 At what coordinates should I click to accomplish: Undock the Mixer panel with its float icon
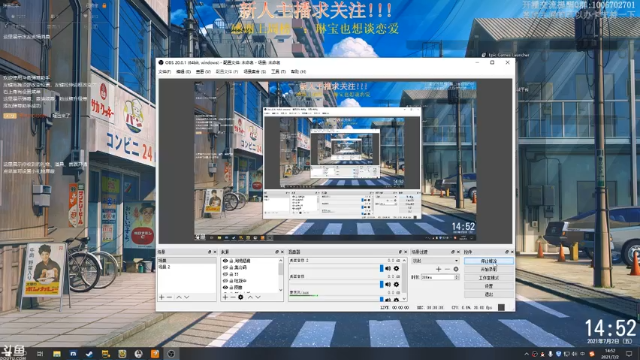click(400, 252)
